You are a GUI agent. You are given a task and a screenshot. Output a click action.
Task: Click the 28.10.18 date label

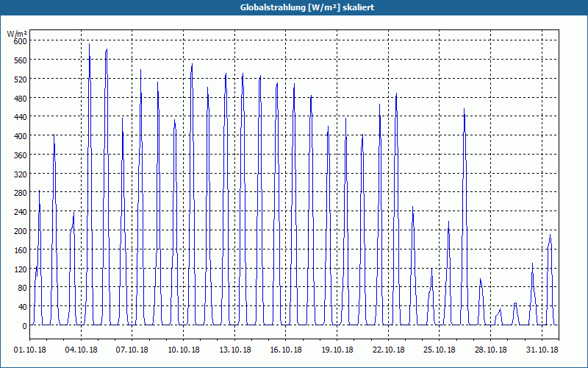tap(490, 350)
